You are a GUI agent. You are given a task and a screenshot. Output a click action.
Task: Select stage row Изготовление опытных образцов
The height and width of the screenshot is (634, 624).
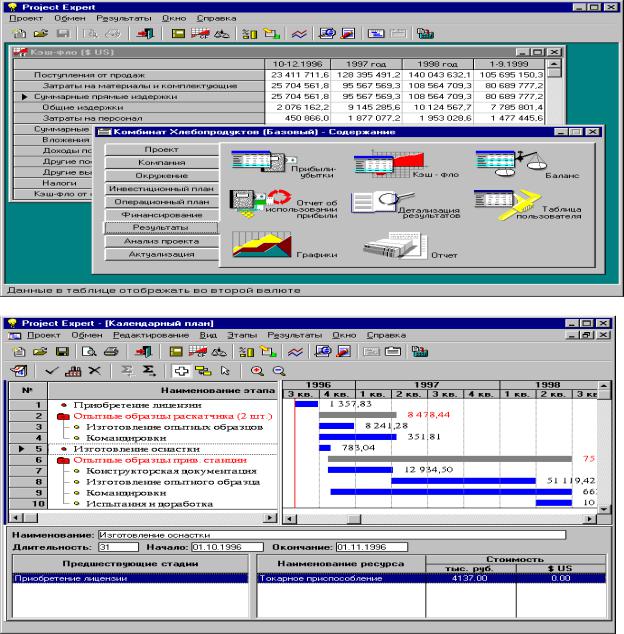163,427
